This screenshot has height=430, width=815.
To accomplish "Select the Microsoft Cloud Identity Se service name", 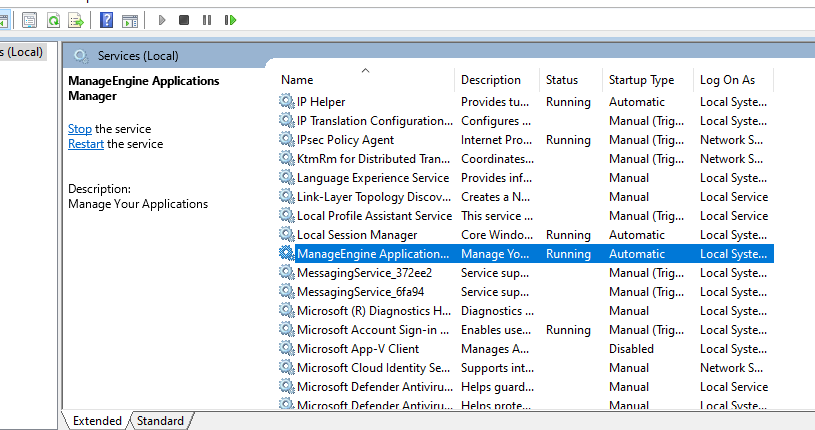I will pyautogui.click(x=373, y=368).
